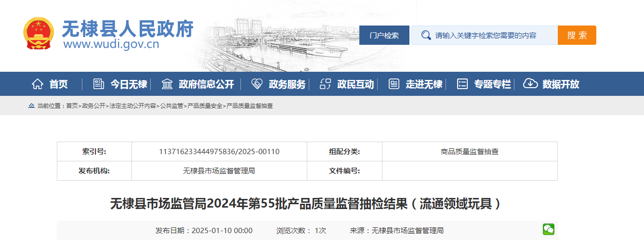Go to 产品质量监督抽查 in the breadcrumb

click(x=250, y=105)
